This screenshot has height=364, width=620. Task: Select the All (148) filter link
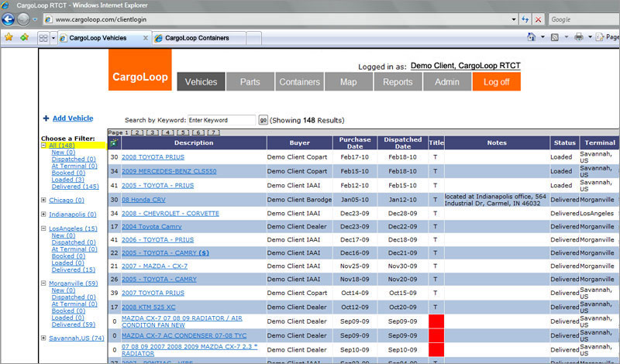pos(62,146)
